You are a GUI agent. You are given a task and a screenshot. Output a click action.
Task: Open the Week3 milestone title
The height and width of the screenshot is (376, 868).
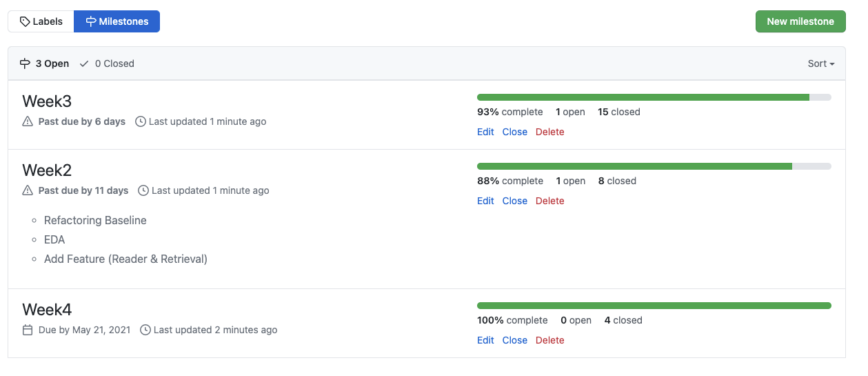47,101
